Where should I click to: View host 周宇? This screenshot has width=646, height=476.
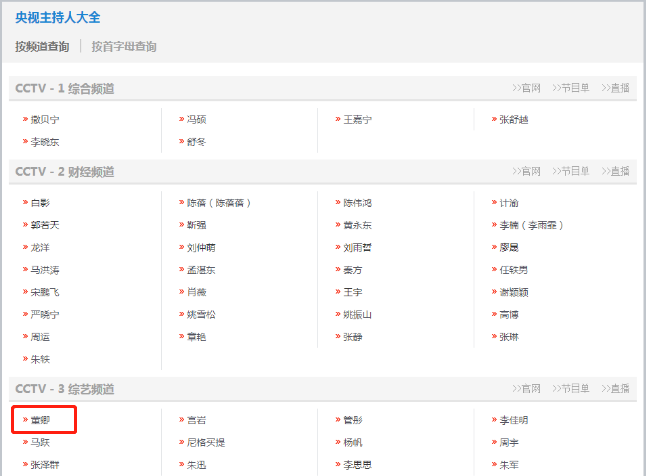[509, 442]
